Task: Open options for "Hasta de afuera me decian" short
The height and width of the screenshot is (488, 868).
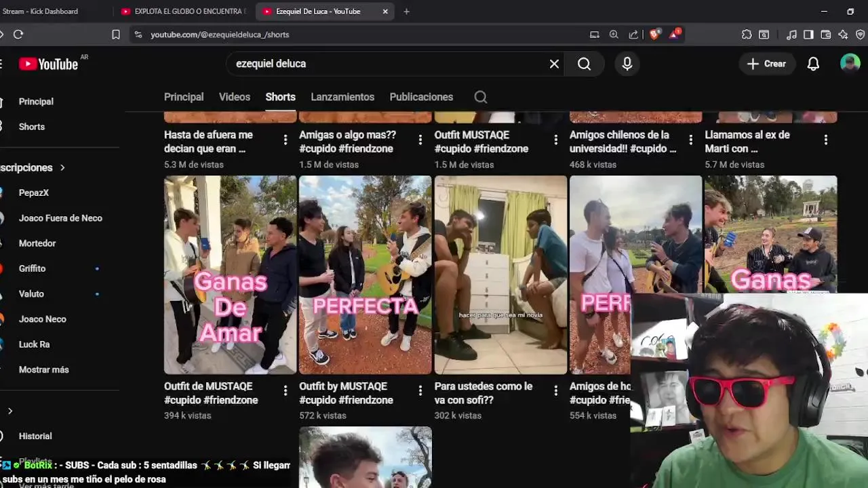Action: (x=285, y=140)
